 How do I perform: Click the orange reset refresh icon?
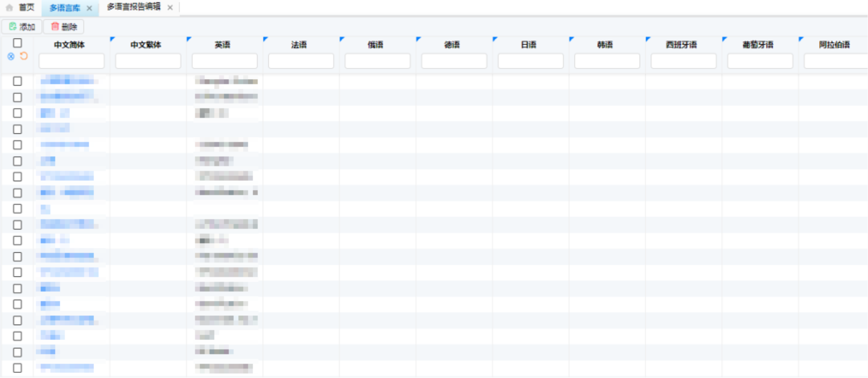23,56
